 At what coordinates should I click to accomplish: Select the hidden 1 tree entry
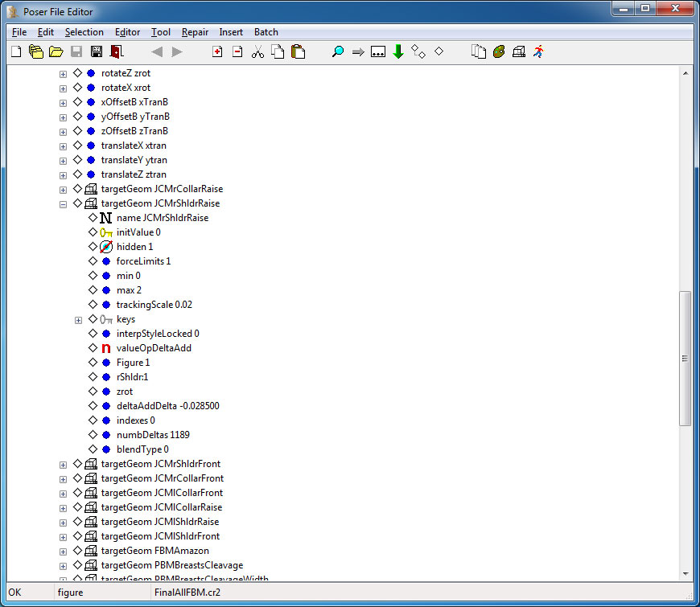[134, 247]
